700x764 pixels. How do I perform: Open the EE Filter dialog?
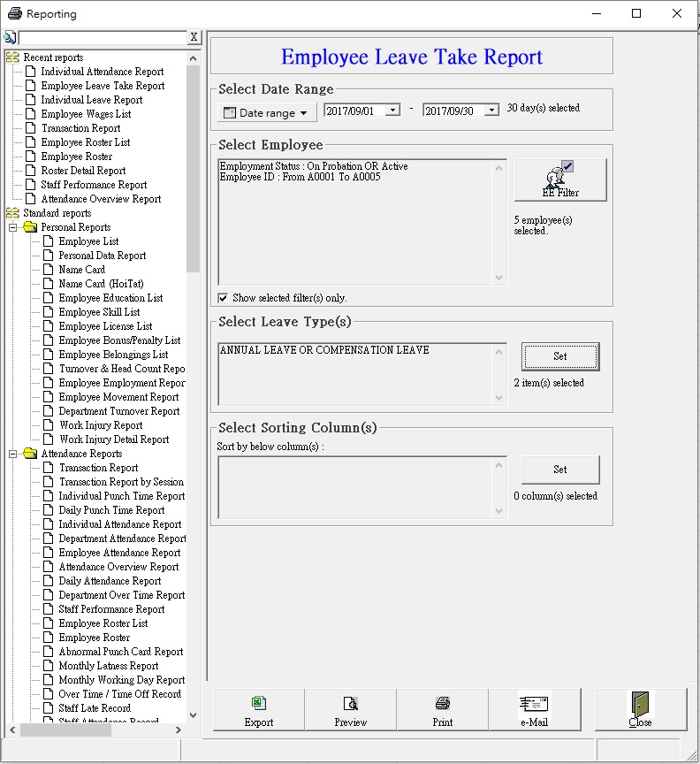[560, 180]
